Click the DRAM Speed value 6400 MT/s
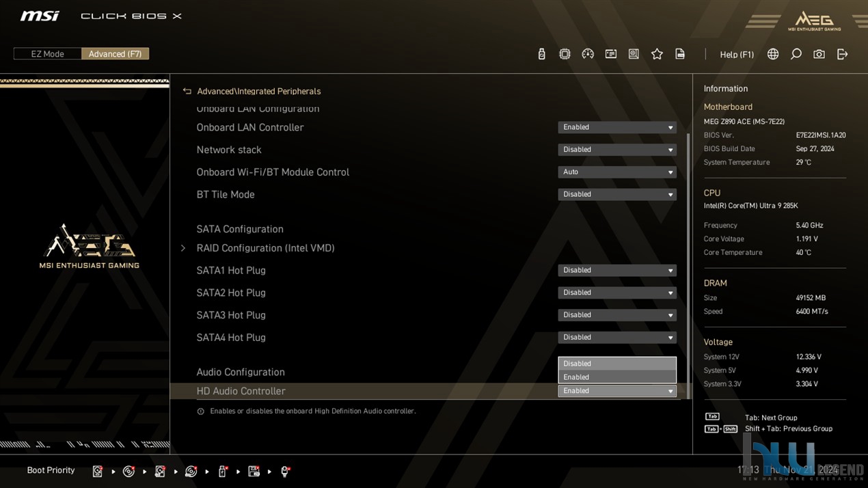The height and width of the screenshot is (488, 868). coord(811,312)
